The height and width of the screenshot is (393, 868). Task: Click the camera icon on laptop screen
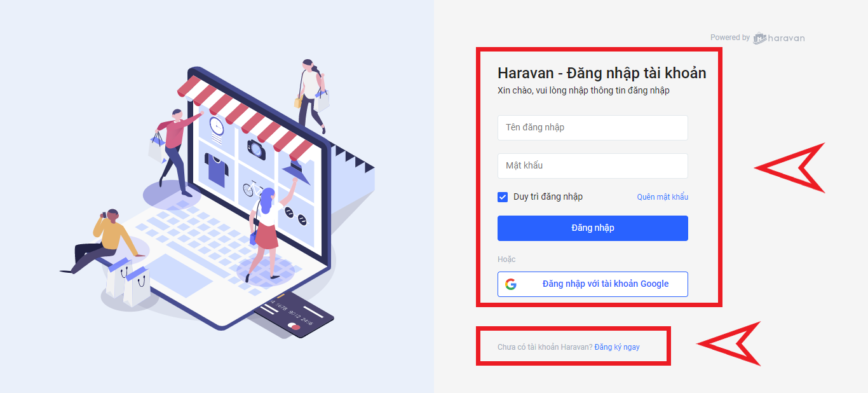point(257,149)
